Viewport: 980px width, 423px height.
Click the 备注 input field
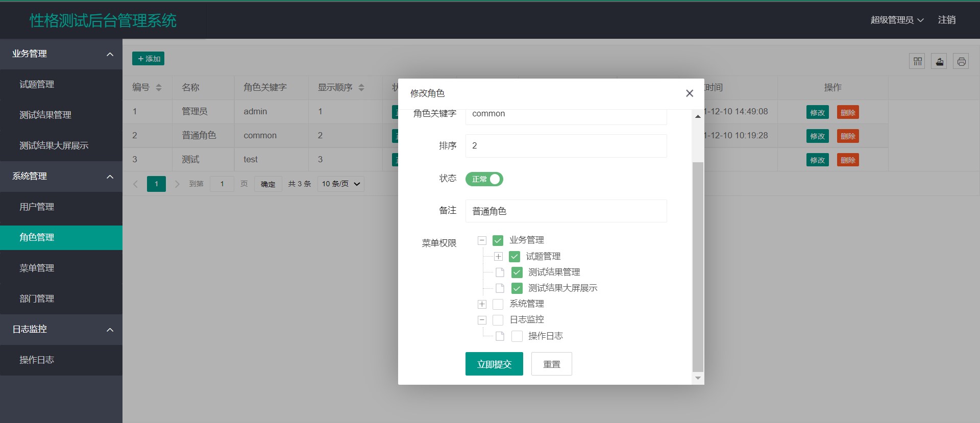click(x=566, y=211)
